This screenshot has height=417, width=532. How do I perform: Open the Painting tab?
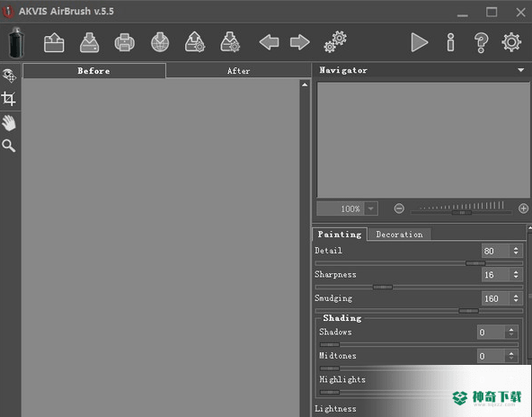tap(340, 235)
